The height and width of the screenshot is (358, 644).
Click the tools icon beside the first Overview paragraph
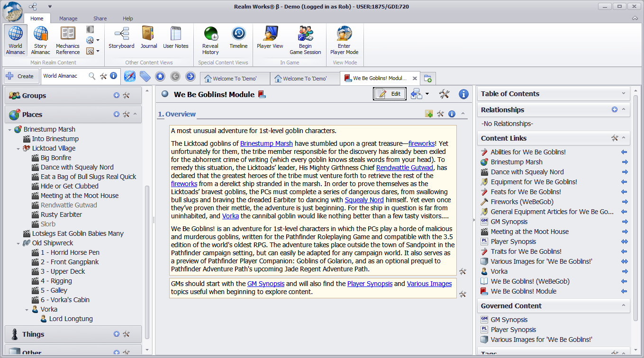point(463,271)
